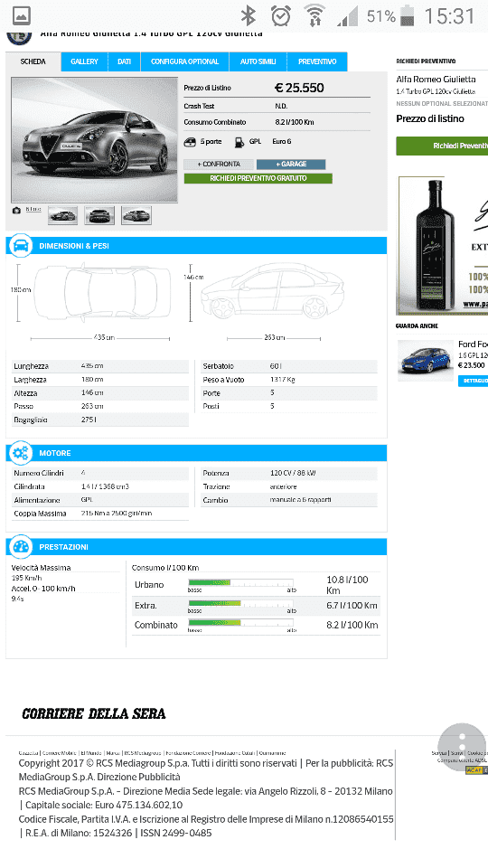Click the Ford € 23.500 price
Viewport: 488px width, 868px height.
[472, 364]
